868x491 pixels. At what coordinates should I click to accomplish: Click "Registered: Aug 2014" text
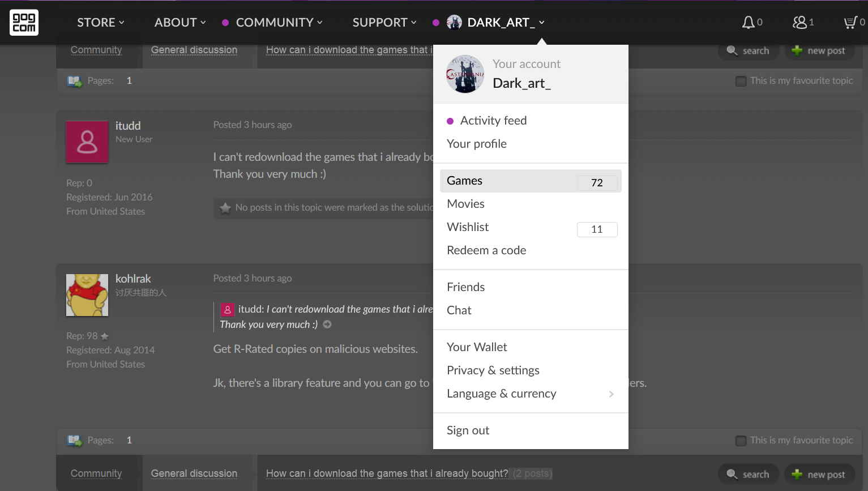pyautogui.click(x=110, y=350)
